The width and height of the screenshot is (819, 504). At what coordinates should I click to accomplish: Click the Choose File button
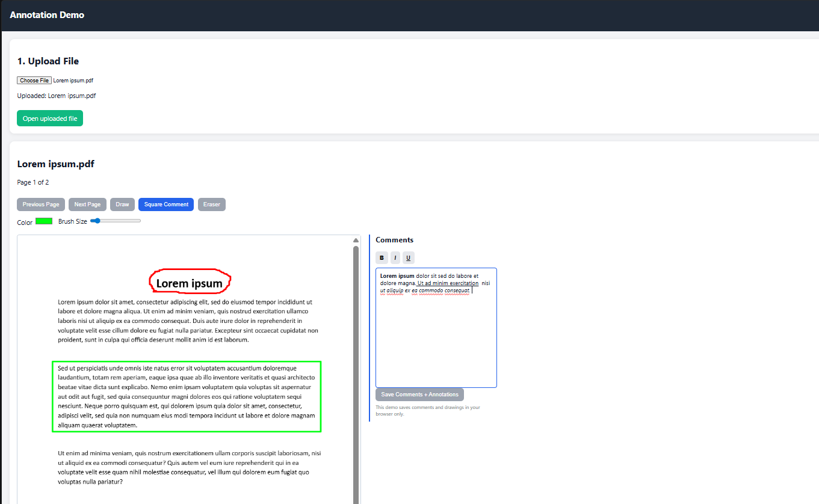pos(34,80)
